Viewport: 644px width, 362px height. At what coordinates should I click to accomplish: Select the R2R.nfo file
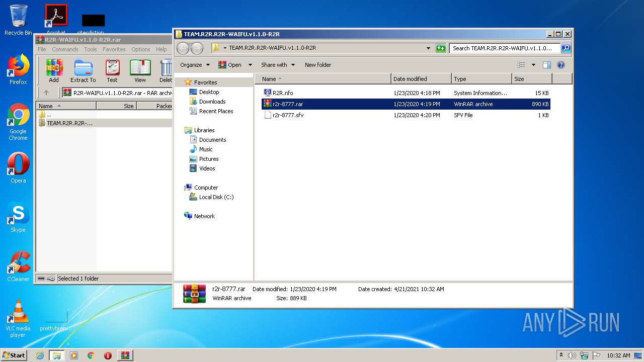point(283,93)
